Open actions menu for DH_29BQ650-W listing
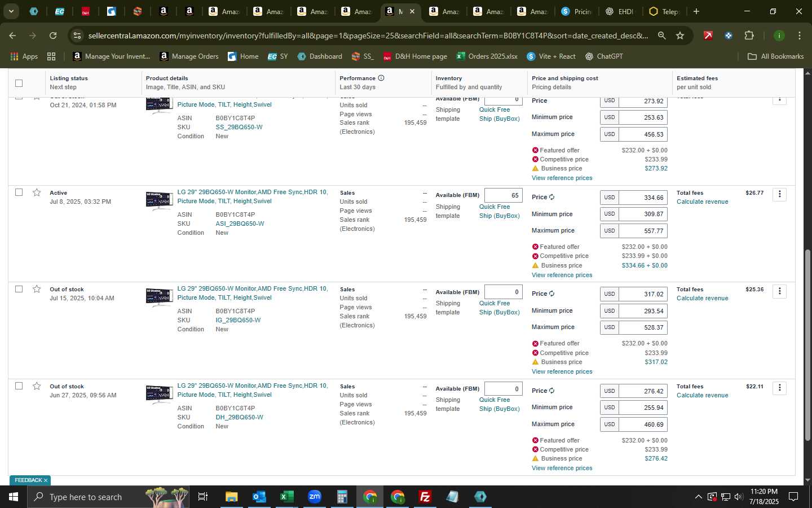This screenshot has width=812, height=508. pyautogui.click(x=779, y=388)
